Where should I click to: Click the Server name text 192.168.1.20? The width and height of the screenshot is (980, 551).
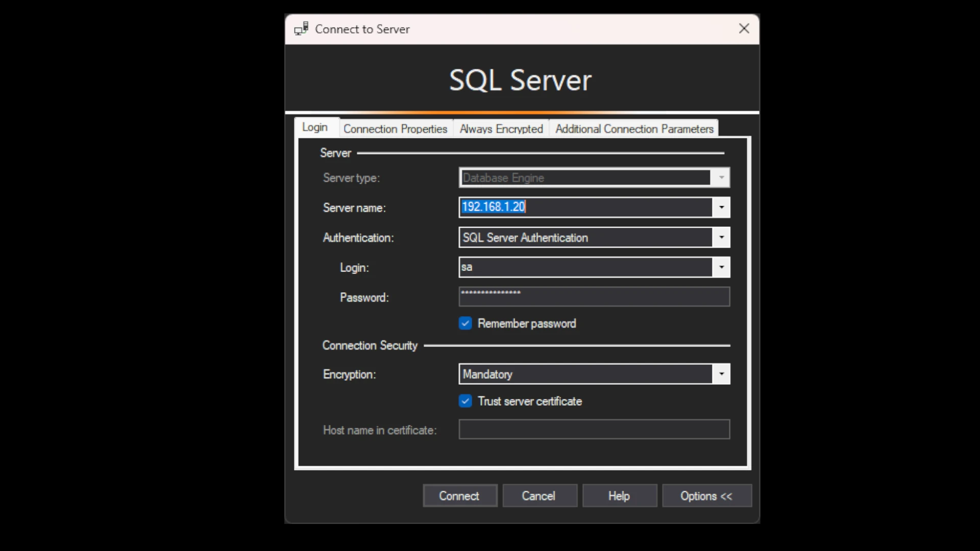pos(494,207)
